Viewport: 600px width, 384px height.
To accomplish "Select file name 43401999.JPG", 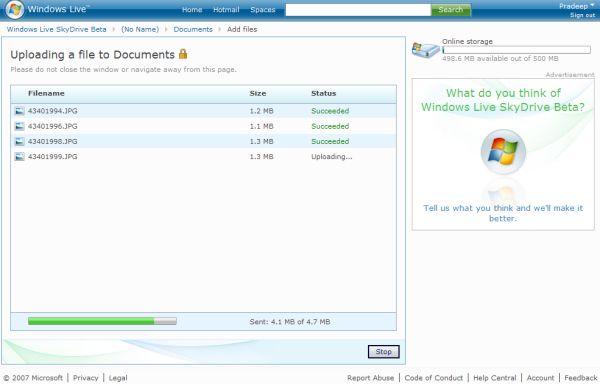I will click(x=52, y=157).
